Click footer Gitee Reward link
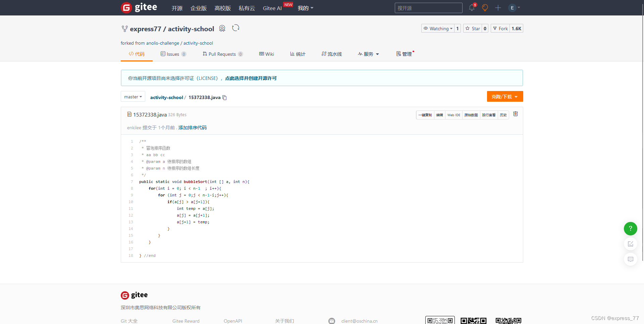Viewport: 644px width, 324px height. (186, 321)
